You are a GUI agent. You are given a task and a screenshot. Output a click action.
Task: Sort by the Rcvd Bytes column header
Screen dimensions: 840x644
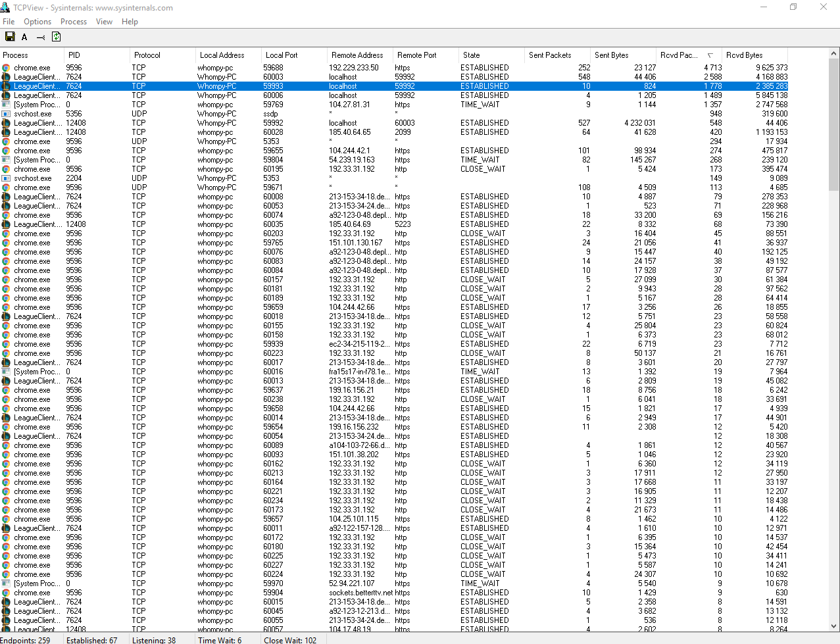[x=755, y=55]
